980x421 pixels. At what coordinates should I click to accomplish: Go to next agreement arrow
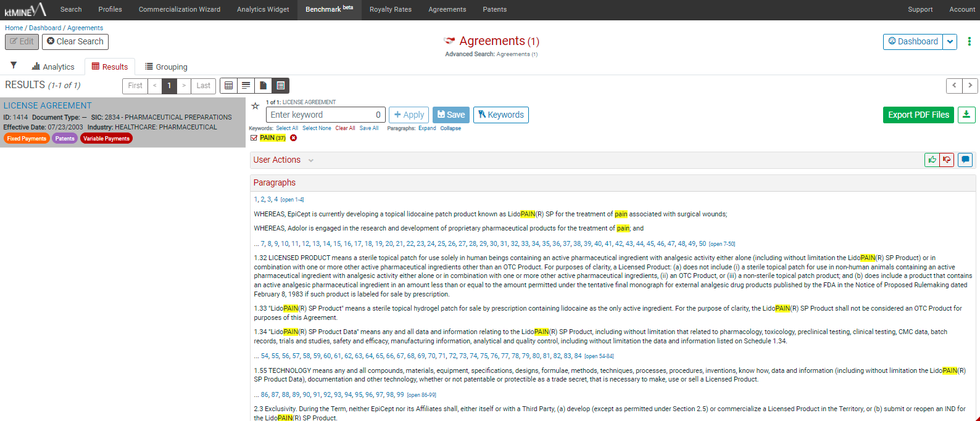coord(970,86)
